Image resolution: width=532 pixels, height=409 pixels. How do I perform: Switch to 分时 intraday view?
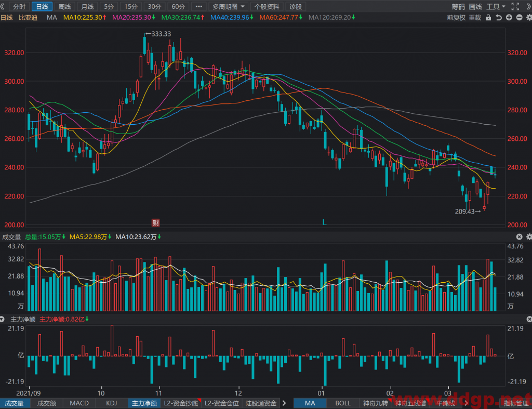coord(19,6)
